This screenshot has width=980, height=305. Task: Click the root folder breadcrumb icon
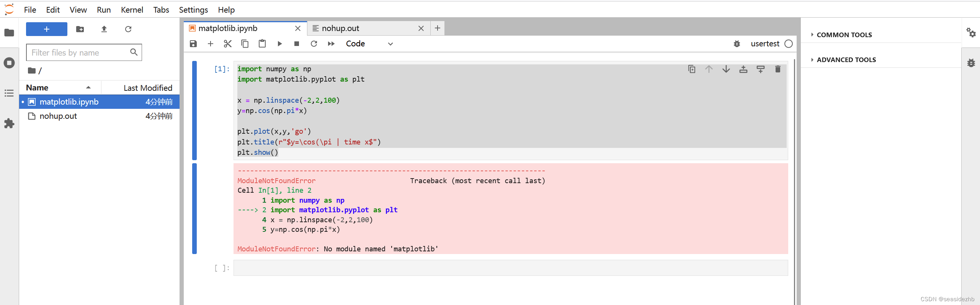tap(32, 71)
